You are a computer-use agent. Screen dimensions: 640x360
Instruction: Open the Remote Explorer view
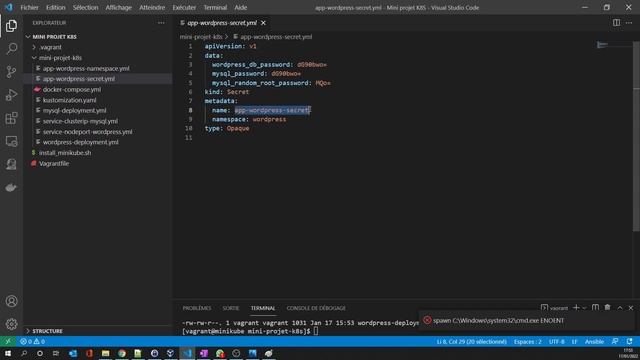(x=11, y=141)
